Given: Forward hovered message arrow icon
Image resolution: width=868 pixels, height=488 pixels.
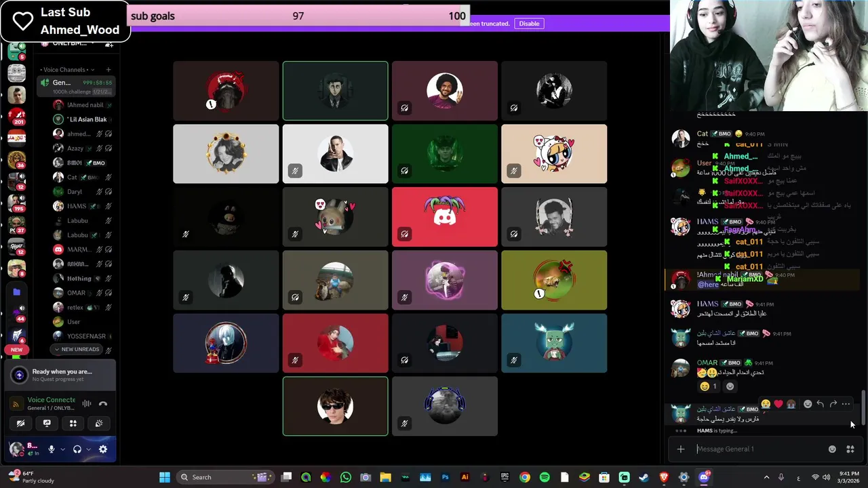Looking at the screenshot, I should 833,404.
